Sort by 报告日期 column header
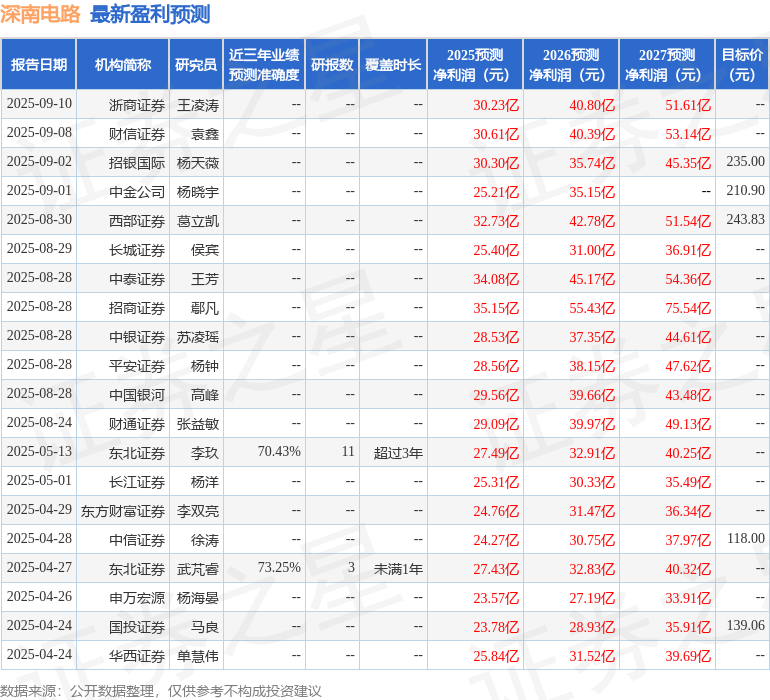The height and width of the screenshot is (700, 770). pyautogui.click(x=39, y=65)
